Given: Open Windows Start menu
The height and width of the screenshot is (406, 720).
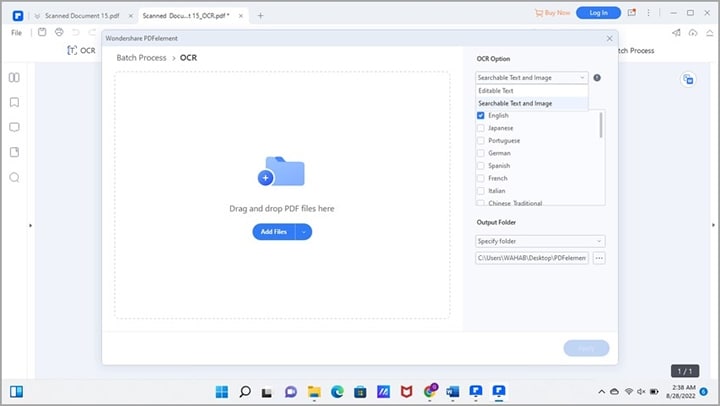Looking at the screenshot, I should (222, 391).
